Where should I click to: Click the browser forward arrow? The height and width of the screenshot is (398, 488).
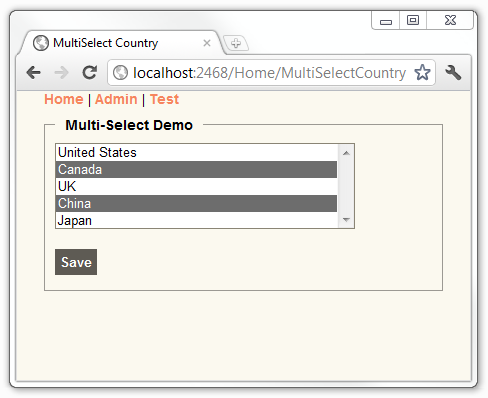[61, 72]
